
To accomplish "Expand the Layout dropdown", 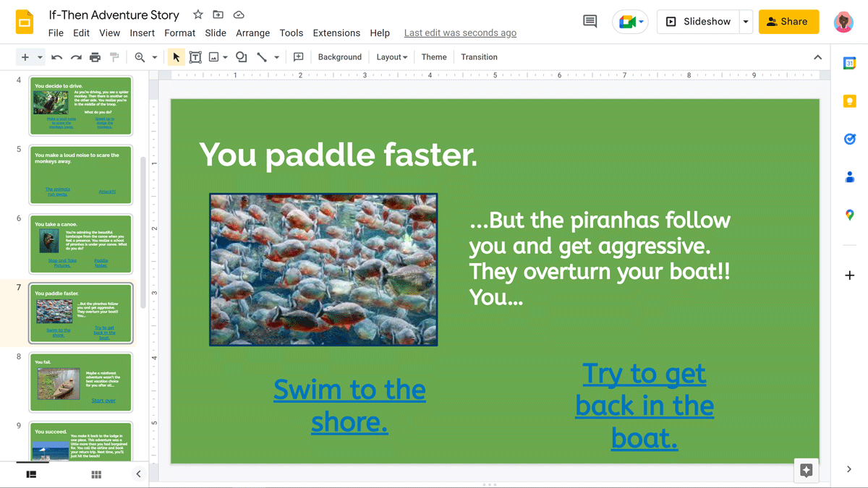I will tap(391, 56).
